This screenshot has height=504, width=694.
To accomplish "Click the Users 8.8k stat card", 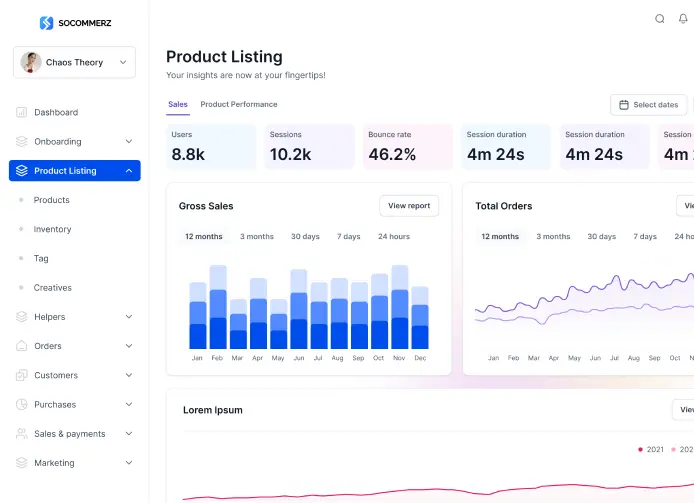I will click(211, 147).
